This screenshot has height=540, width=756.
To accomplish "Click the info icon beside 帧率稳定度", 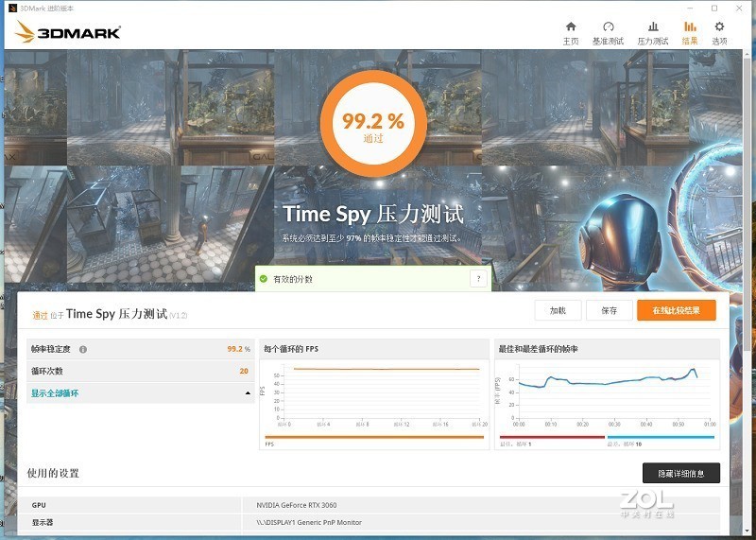I will click(x=83, y=349).
